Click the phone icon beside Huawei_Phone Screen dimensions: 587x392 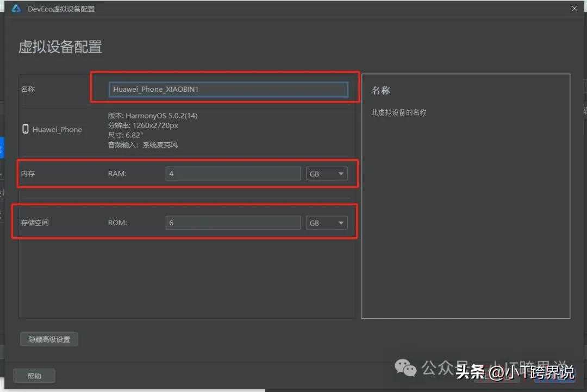pos(26,129)
